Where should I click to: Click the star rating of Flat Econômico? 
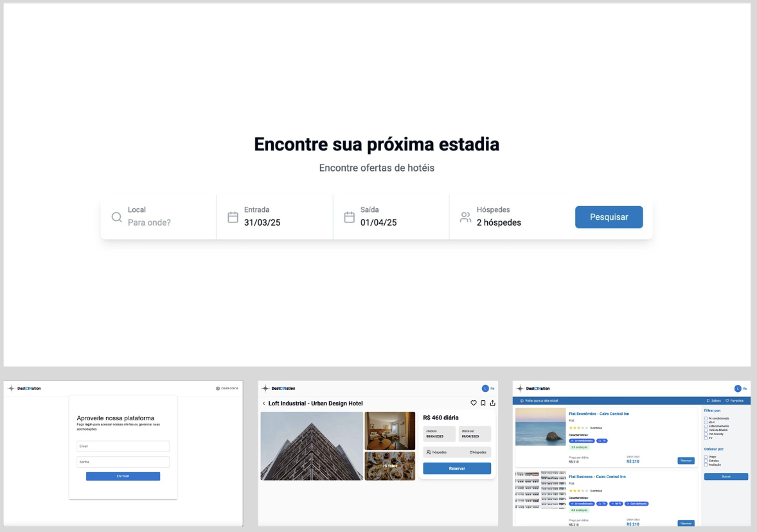(578, 428)
